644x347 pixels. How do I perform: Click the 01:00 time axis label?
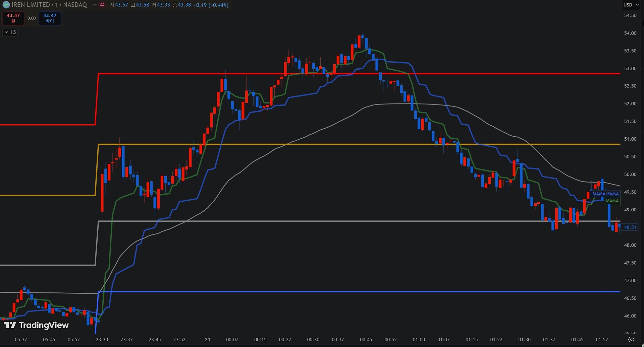(419, 340)
